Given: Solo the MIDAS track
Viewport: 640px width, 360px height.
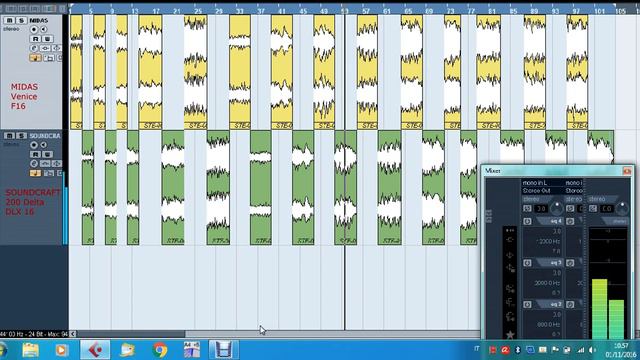Looking at the screenshot, I should pos(21,20).
